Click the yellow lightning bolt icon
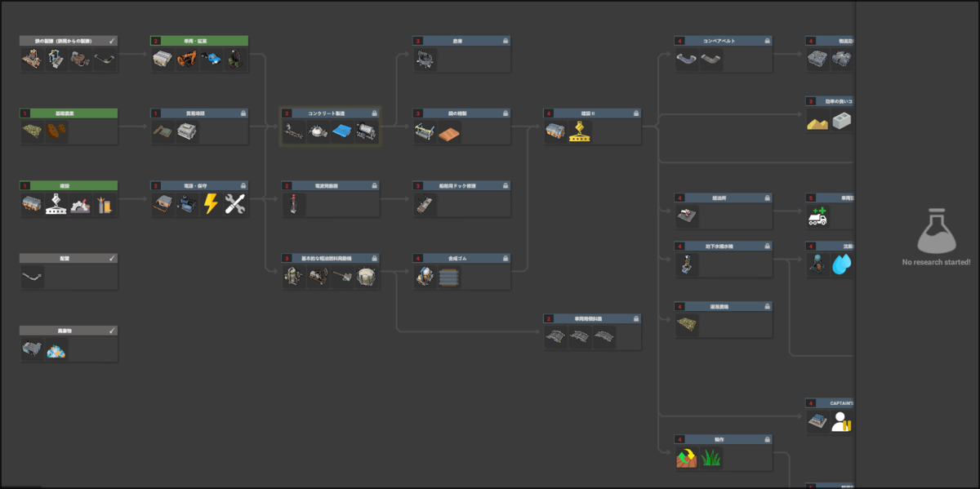The image size is (980, 489). coord(211,205)
